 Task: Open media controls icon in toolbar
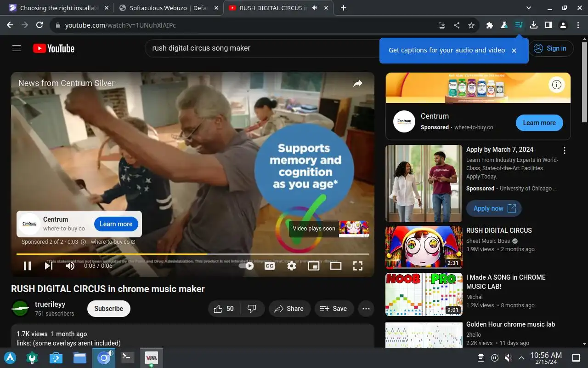tap(519, 25)
